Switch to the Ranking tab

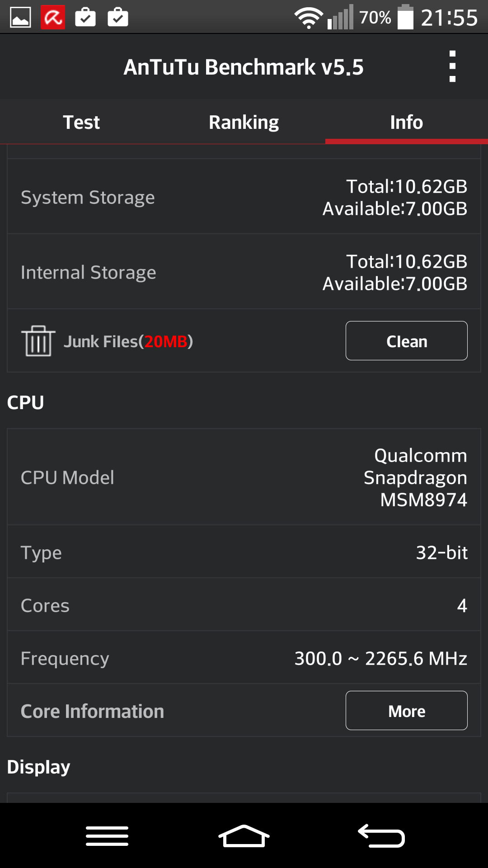point(244,122)
